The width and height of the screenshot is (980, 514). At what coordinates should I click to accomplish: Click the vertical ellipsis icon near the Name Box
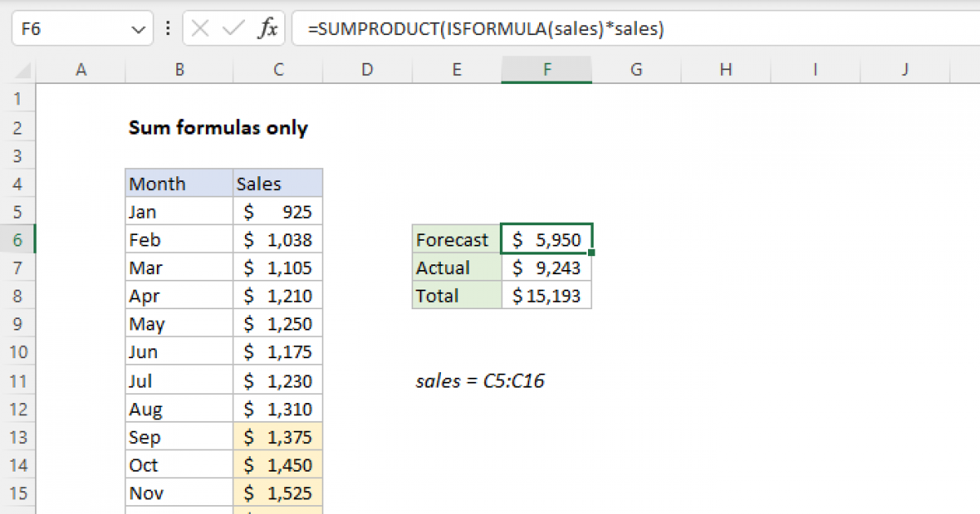tap(167, 29)
